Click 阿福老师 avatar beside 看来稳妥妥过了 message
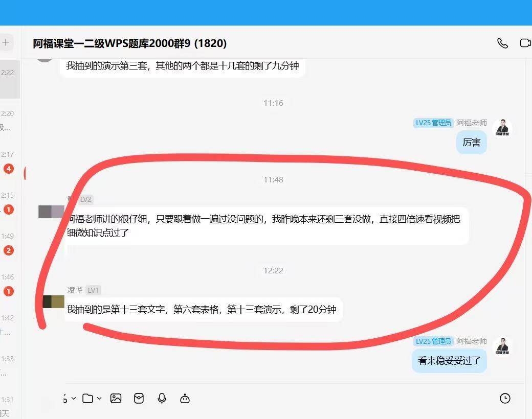Viewport: 532px width, 419px height. click(x=502, y=346)
